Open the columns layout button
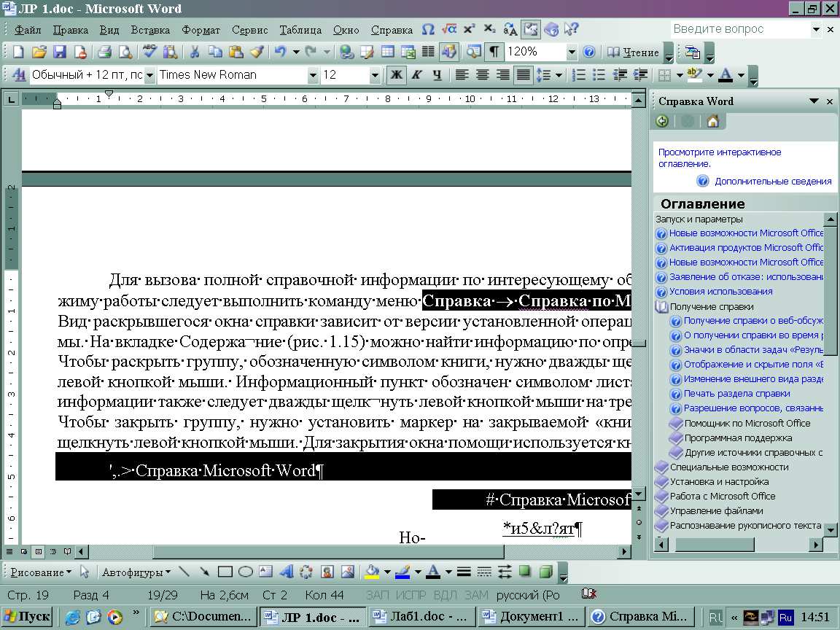840x630 pixels. [428, 52]
